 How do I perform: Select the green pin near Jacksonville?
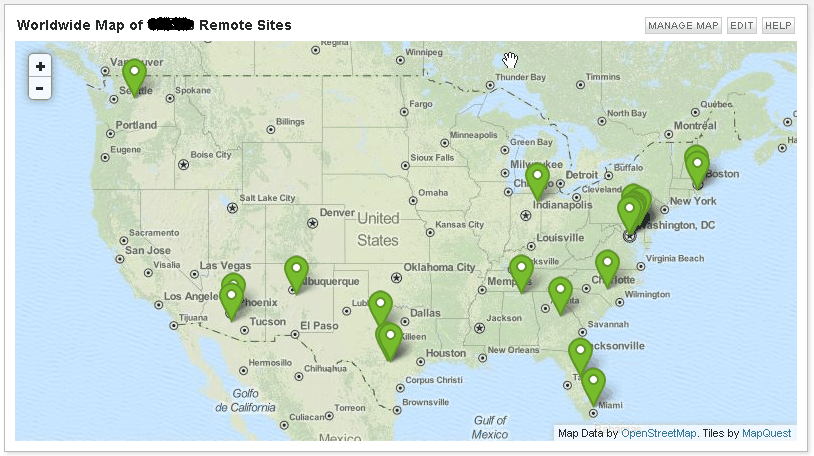580,357
